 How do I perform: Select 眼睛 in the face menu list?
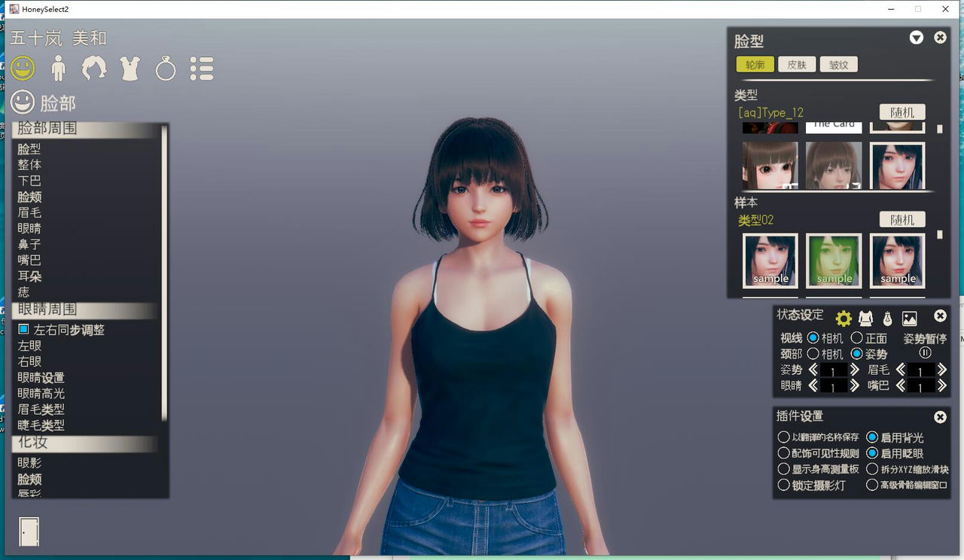click(x=31, y=228)
